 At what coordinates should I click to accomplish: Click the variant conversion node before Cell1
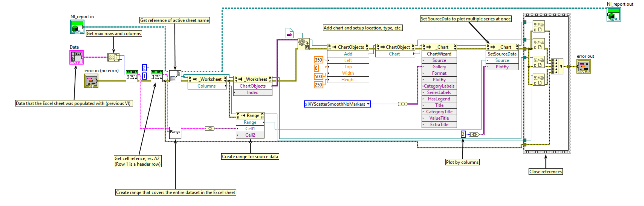(x=210, y=129)
